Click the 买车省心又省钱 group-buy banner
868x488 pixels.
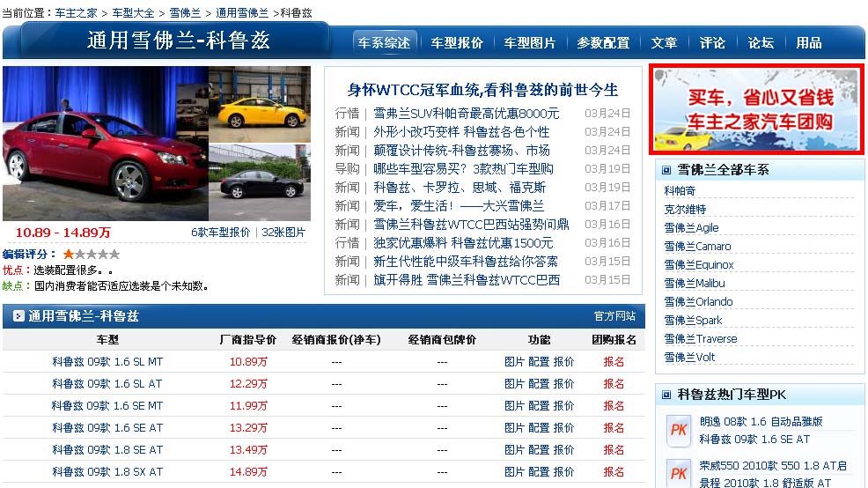point(756,109)
